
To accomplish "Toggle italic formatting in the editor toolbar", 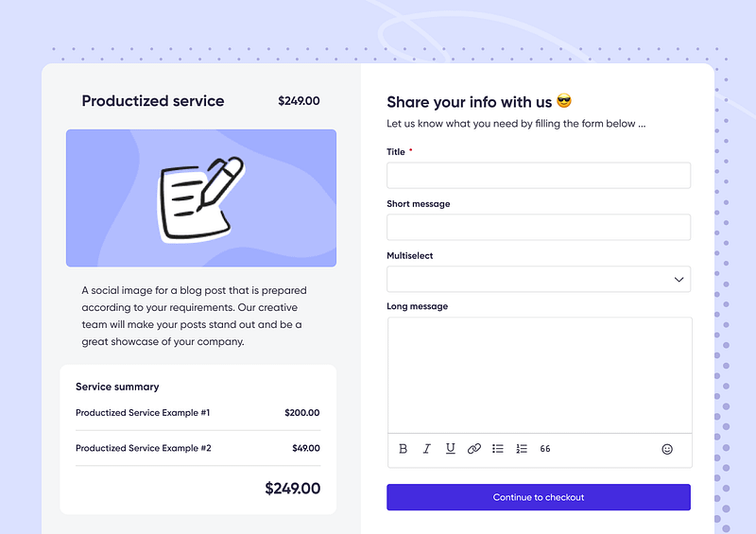I will tap(426, 449).
